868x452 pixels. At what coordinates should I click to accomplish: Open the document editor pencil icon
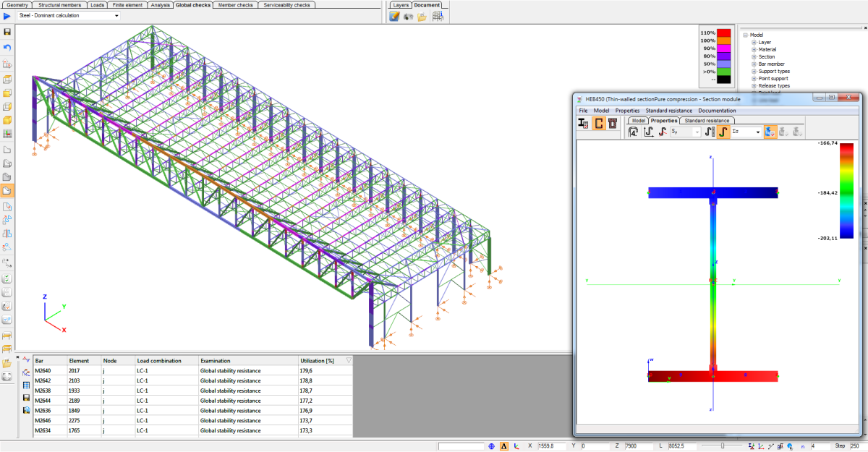pyautogui.click(x=394, y=17)
